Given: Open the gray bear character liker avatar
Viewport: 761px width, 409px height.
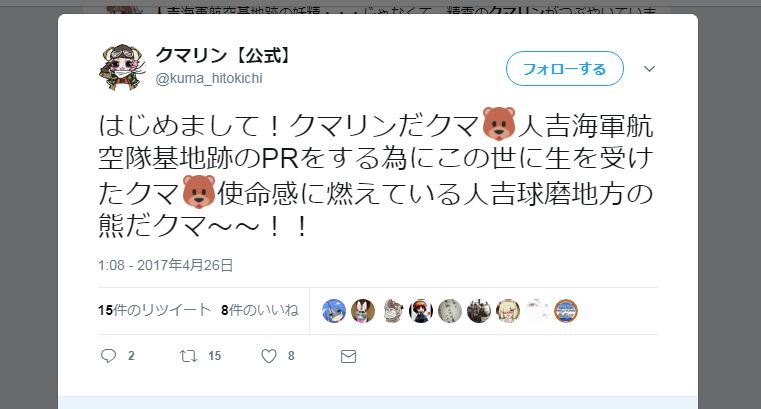Looking at the screenshot, I should pos(392,311).
